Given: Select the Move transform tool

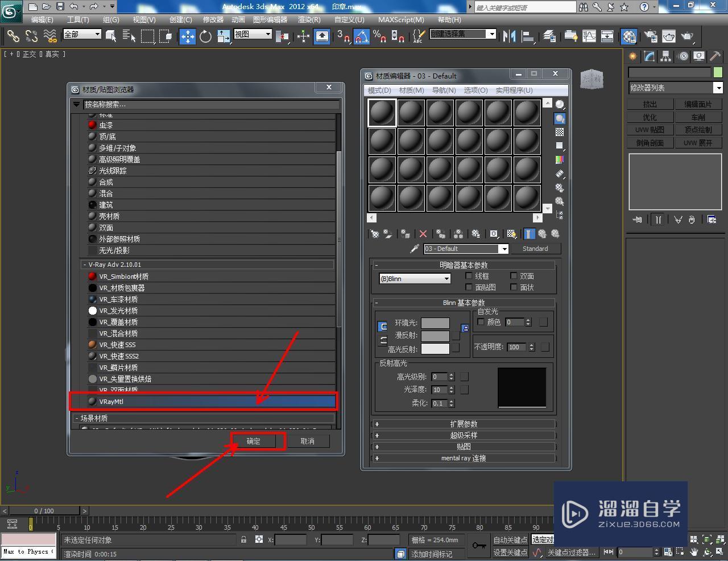Looking at the screenshot, I should pyautogui.click(x=187, y=36).
